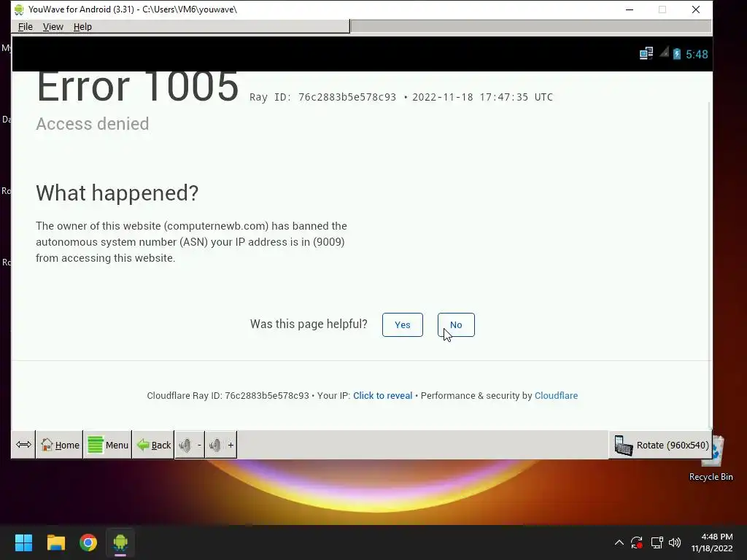747x560 pixels.
Task: Launch Google Chrome from the taskbar
Action: click(88, 542)
